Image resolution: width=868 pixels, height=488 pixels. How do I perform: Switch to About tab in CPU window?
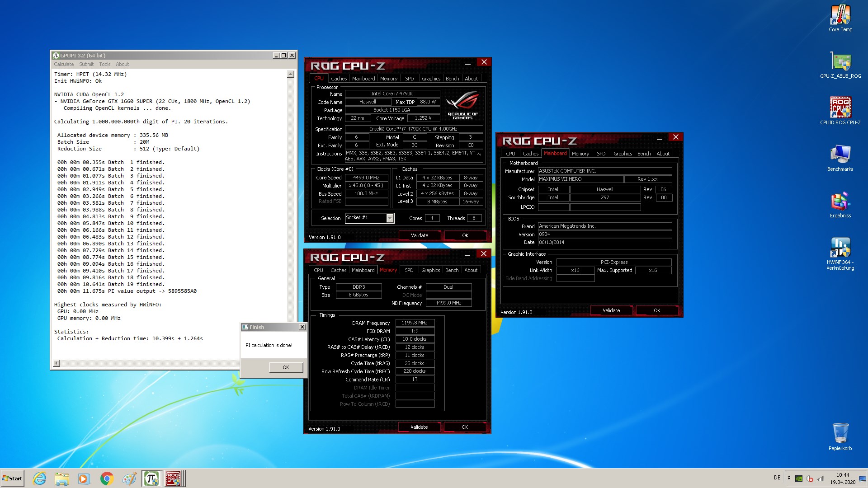tap(471, 79)
